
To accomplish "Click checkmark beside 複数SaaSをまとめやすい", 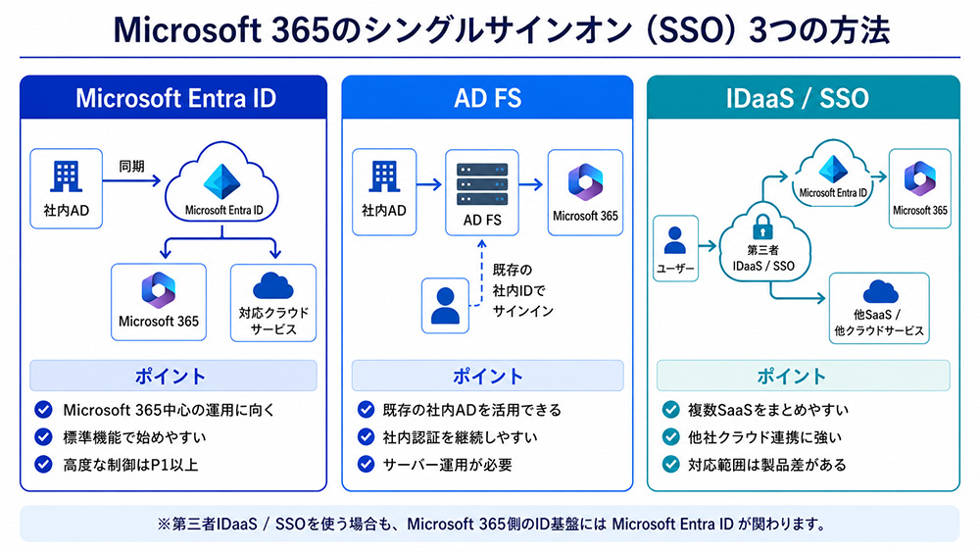I will [x=670, y=410].
